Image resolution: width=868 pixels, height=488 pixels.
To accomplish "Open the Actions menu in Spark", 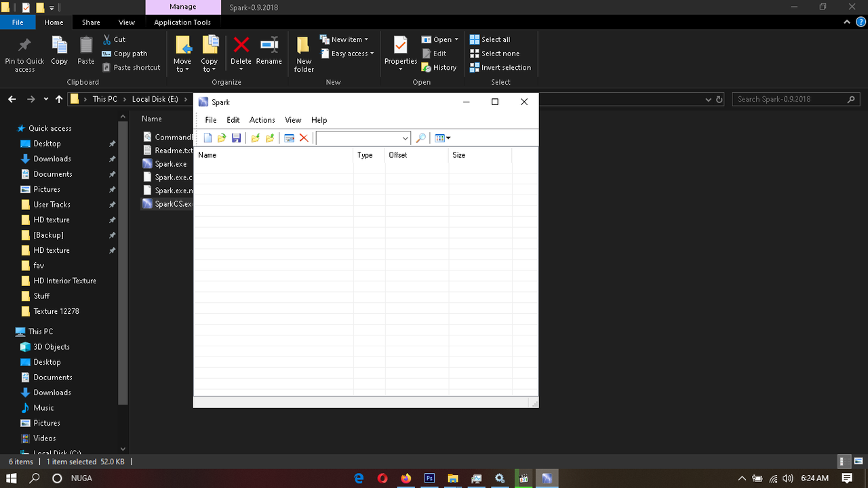I will click(x=262, y=120).
